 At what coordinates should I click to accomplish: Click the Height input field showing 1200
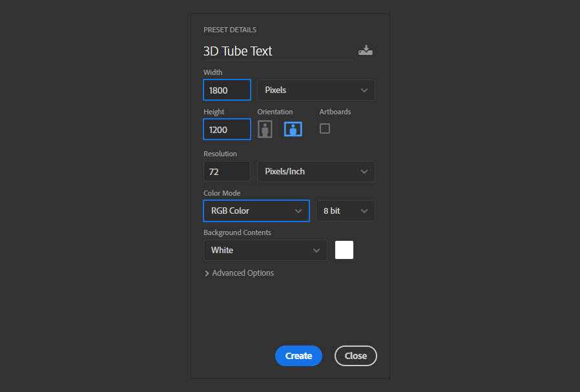[227, 129]
